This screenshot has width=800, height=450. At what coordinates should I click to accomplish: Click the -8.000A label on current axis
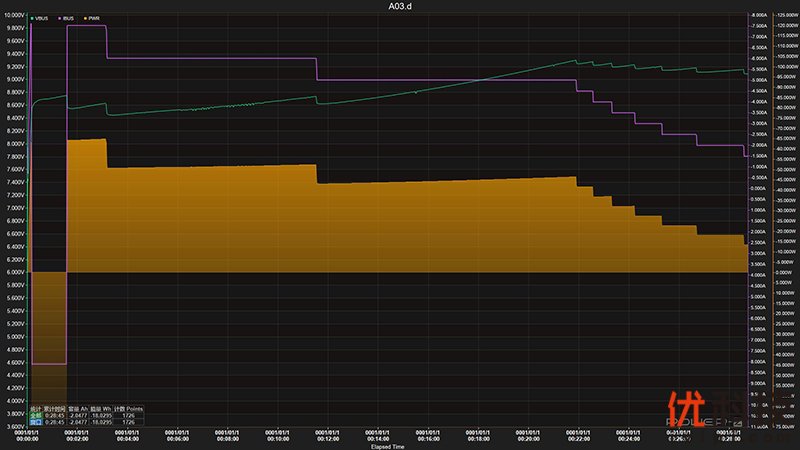(x=760, y=15)
